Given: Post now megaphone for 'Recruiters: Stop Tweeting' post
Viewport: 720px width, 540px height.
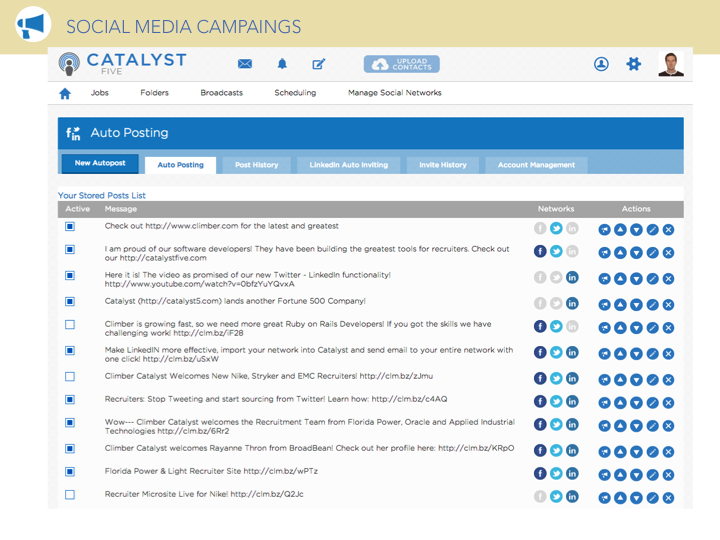Looking at the screenshot, I should click(604, 403).
